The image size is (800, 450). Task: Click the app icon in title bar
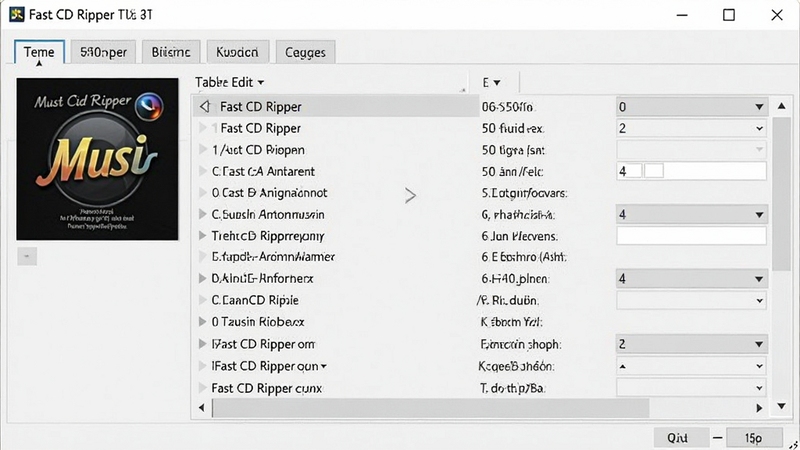coord(17,14)
